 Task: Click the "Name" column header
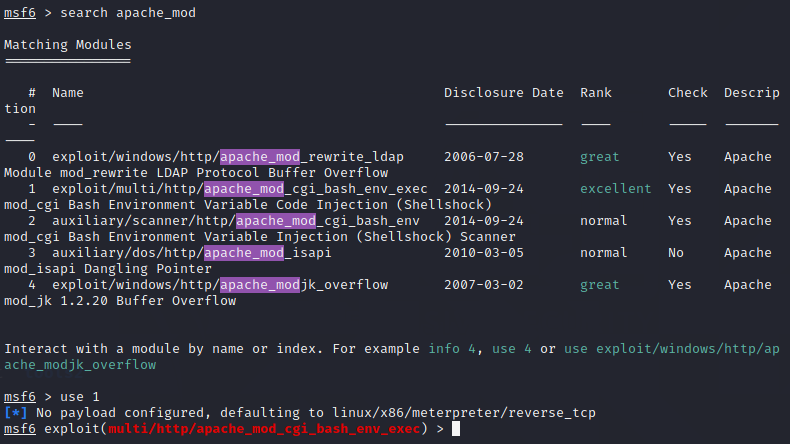tap(68, 93)
